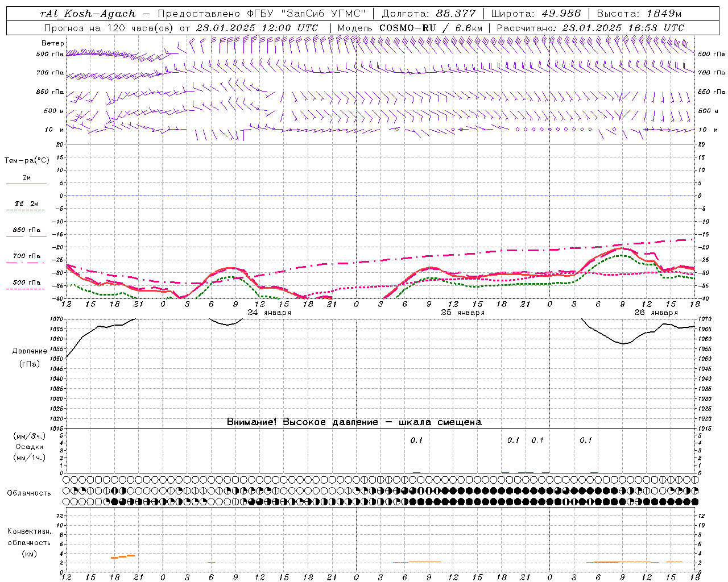Select the Осадки precipitation label
Screen dimensions: 728x582
tap(30, 447)
